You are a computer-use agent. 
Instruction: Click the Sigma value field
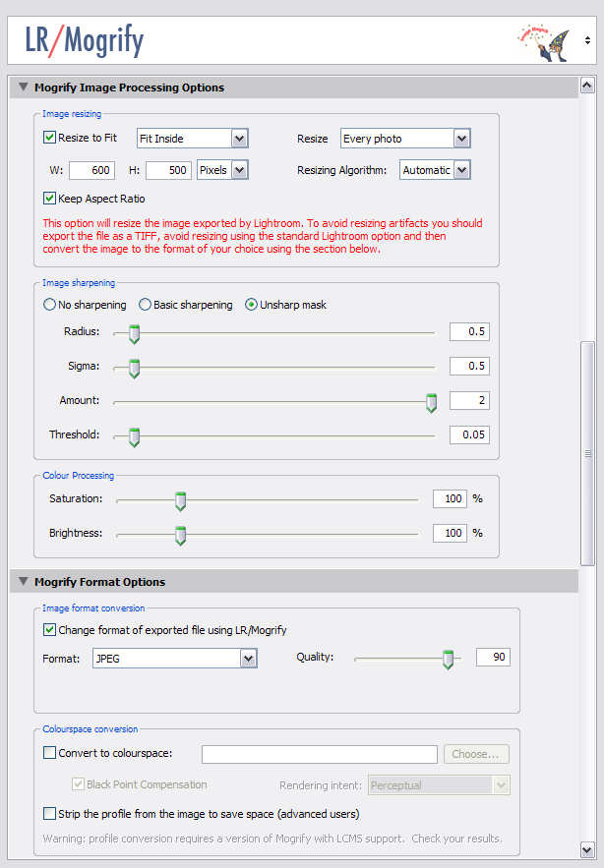(469, 366)
